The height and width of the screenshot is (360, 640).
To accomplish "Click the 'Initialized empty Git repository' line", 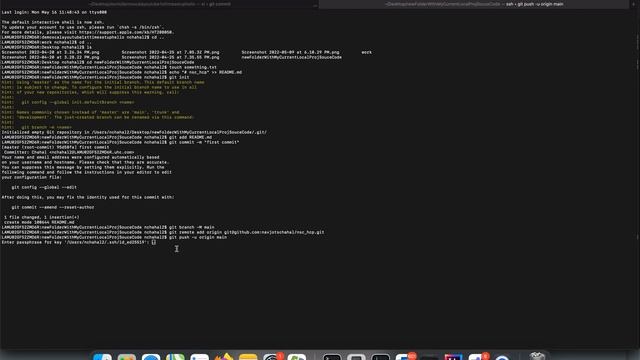I will click(x=134, y=132).
